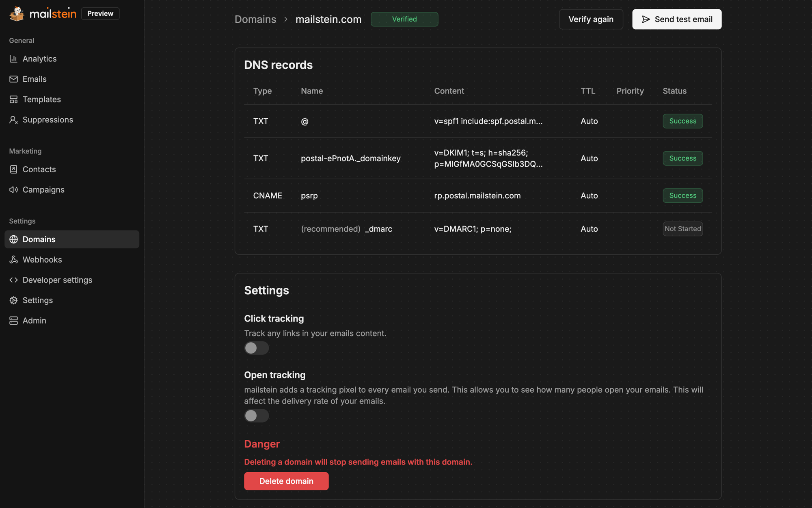This screenshot has width=812, height=508.
Task: Click the breadcrumb chevron separator
Action: tap(286, 19)
